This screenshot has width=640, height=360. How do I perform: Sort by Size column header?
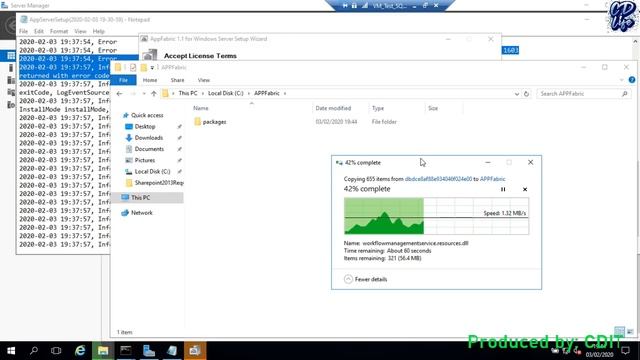433,108
